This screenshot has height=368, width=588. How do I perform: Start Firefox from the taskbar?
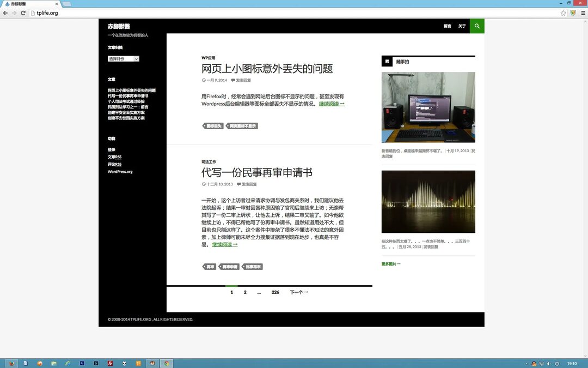coord(11,363)
